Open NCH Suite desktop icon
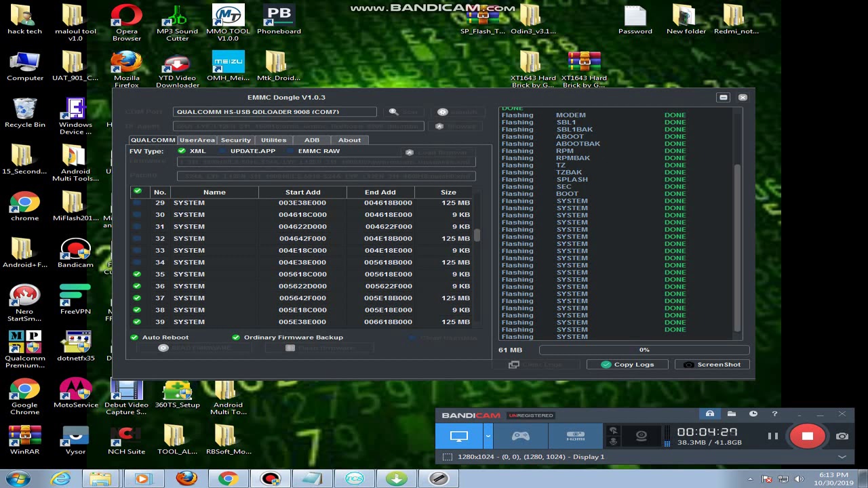The image size is (868, 488). [126, 440]
